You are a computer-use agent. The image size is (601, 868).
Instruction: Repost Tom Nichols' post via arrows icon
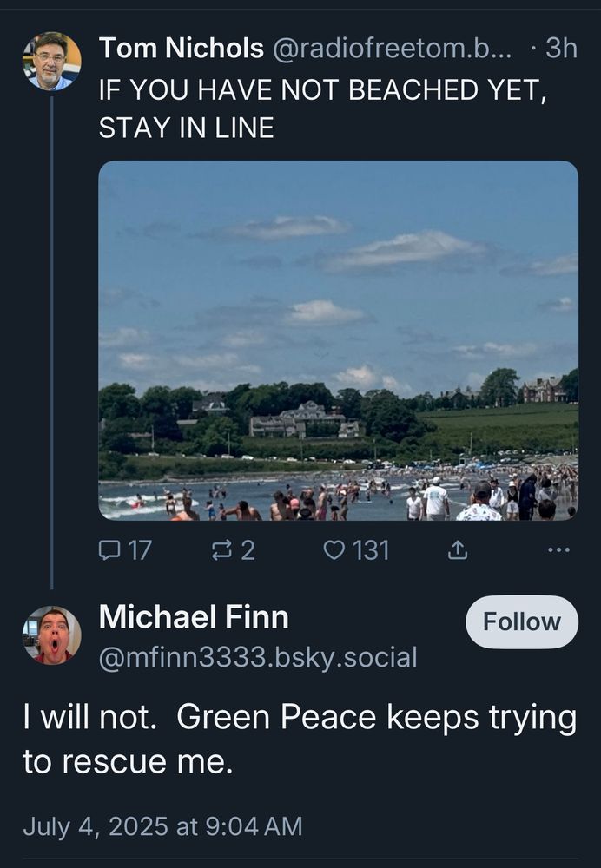[223, 550]
